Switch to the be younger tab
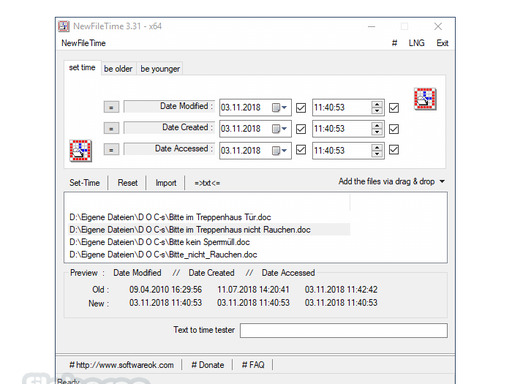The height and width of the screenshot is (384, 512). coord(160,69)
